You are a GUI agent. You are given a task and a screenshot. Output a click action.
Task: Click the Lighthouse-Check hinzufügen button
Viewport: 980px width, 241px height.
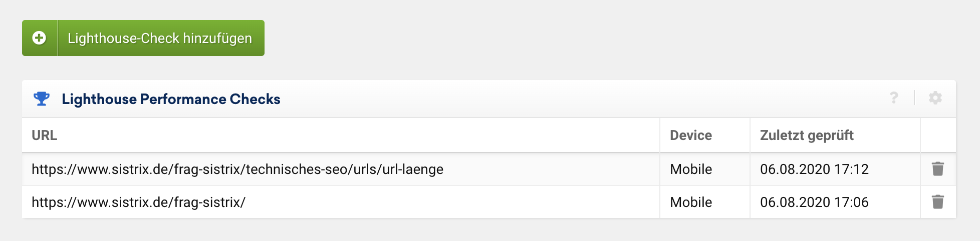point(160,38)
